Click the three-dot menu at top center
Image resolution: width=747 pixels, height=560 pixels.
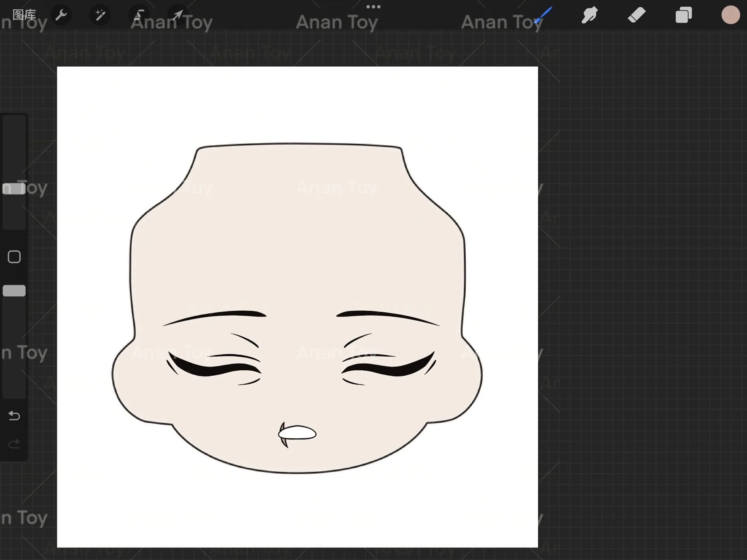point(373,7)
